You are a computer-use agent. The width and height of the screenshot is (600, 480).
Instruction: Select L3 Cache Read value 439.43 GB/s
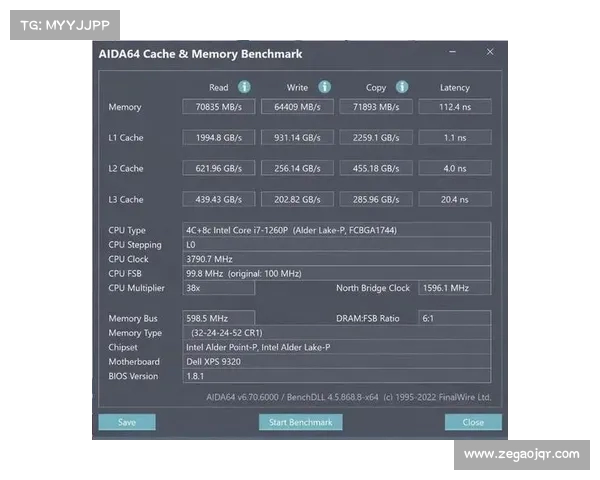(x=218, y=199)
